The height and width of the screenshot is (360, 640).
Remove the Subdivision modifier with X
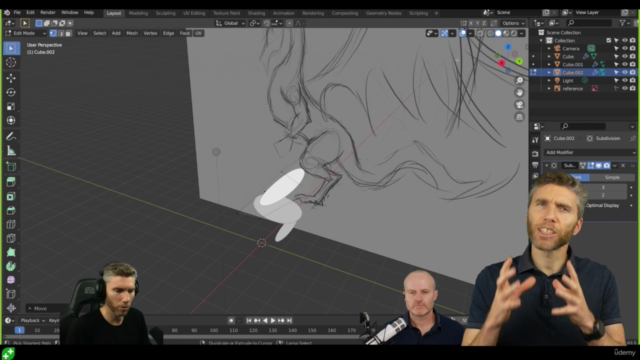(x=623, y=165)
